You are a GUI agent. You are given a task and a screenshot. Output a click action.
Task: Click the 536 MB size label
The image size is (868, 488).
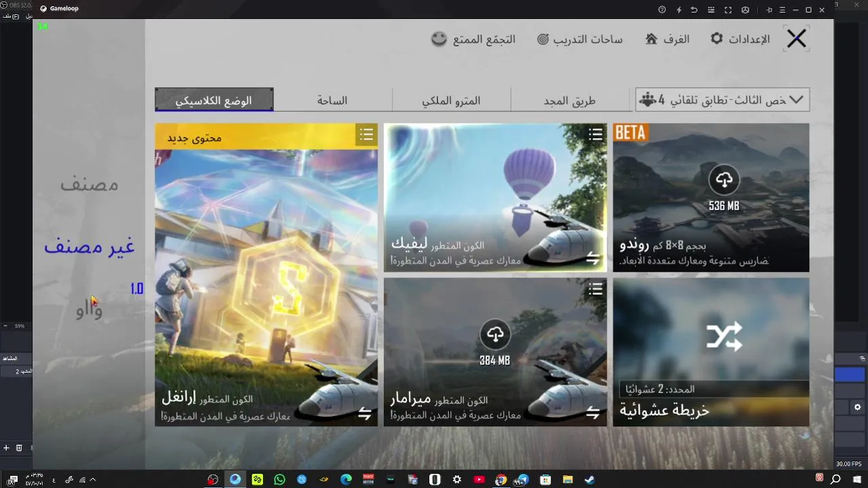724,206
